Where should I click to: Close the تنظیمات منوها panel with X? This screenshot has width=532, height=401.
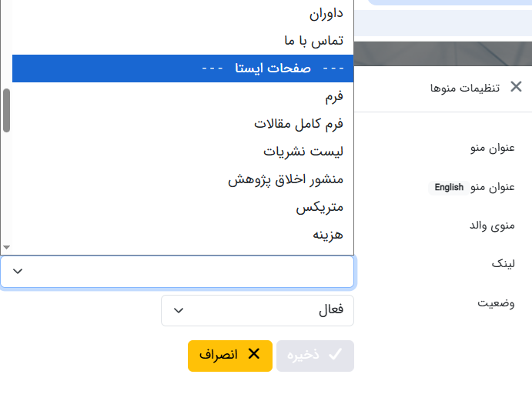(x=516, y=87)
